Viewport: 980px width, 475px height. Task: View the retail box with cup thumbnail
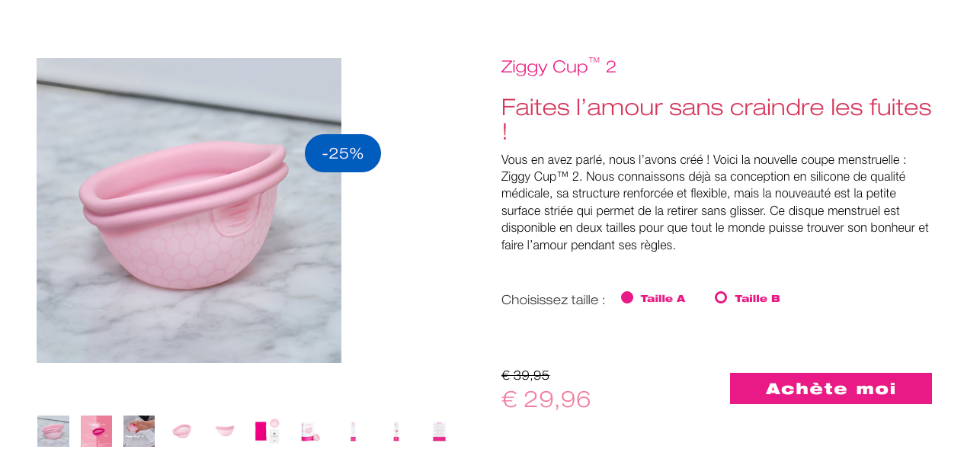point(310,431)
